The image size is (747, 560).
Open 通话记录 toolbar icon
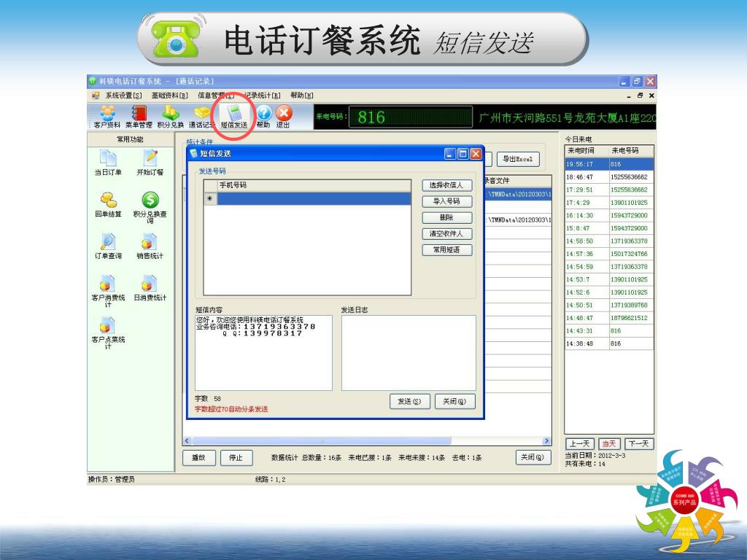click(202, 117)
